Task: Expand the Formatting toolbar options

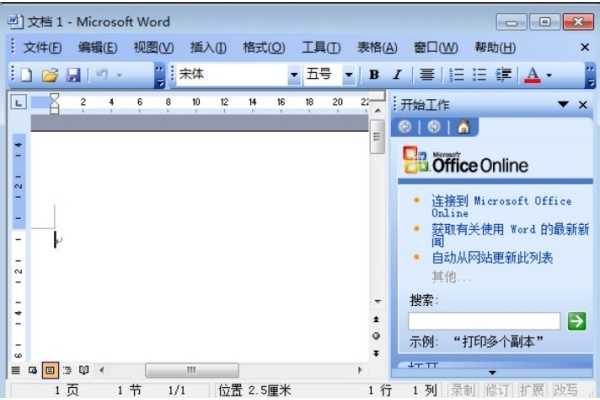Action: pyautogui.click(x=590, y=76)
